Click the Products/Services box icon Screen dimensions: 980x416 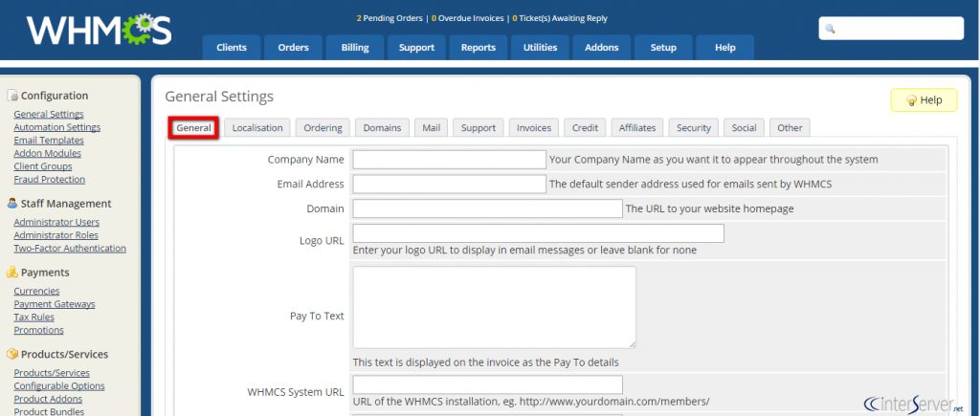click(x=12, y=354)
